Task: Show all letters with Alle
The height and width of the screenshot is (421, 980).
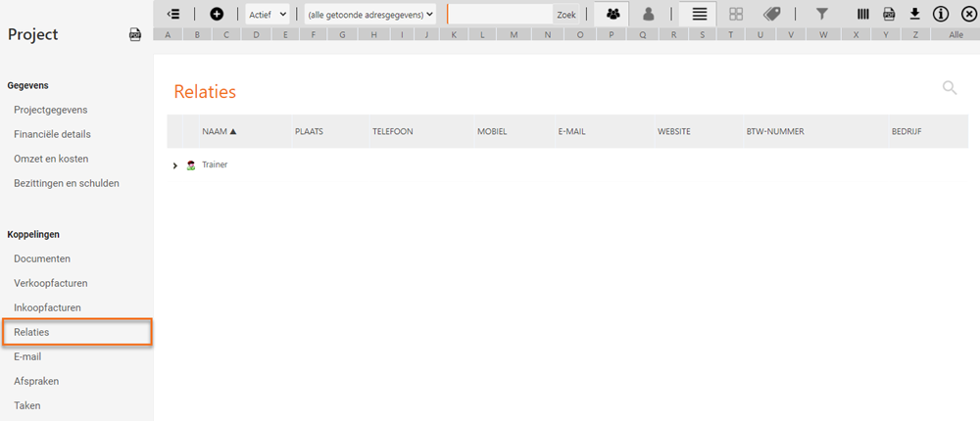Action: pyautogui.click(x=955, y=35)
